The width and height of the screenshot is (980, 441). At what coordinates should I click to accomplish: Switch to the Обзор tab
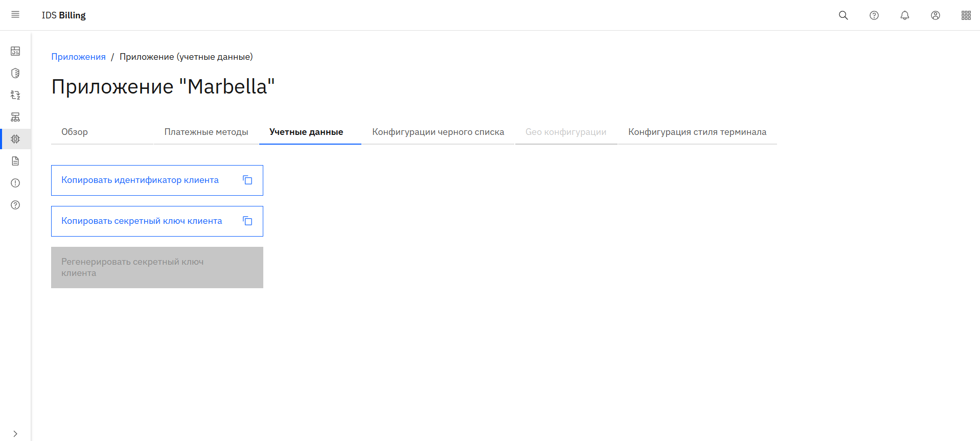(75, 132)
